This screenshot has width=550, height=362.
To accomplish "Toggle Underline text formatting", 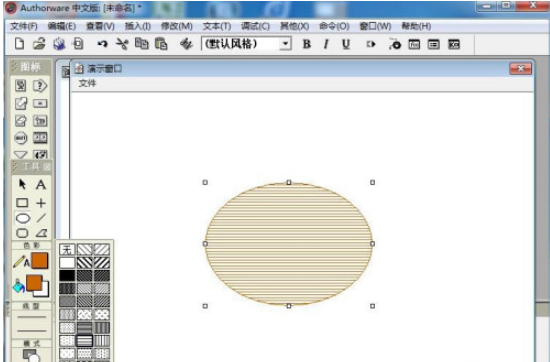I will [346, 44].
